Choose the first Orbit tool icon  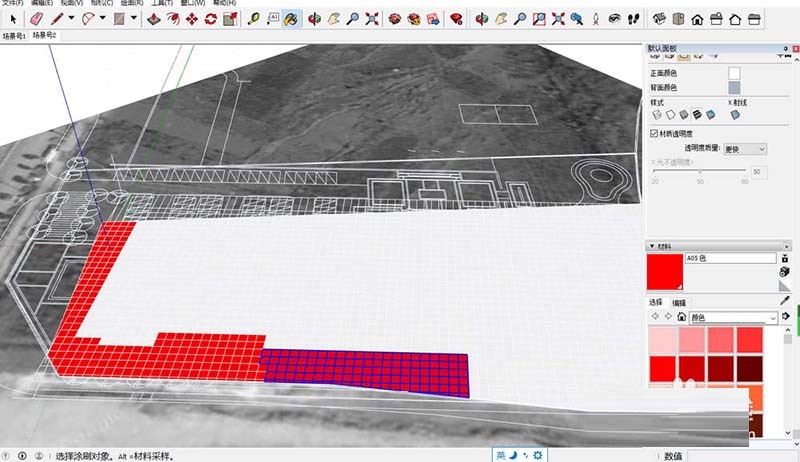314,19
